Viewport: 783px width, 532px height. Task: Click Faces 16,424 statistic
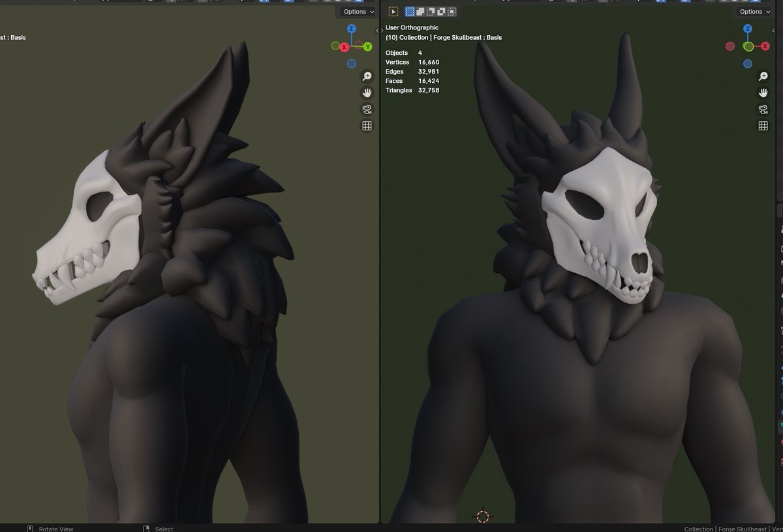tap(412, 81)
